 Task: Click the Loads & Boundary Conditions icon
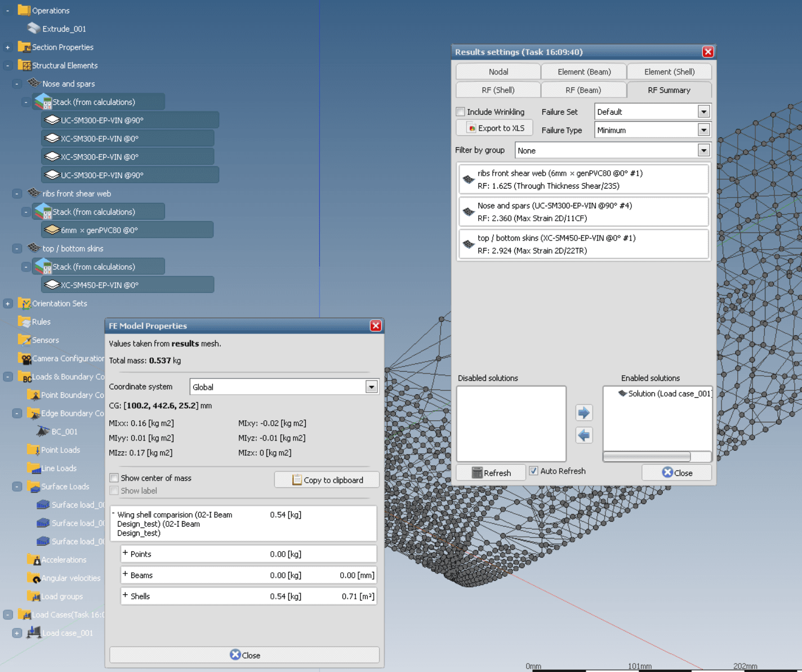[x=24, y=376]
